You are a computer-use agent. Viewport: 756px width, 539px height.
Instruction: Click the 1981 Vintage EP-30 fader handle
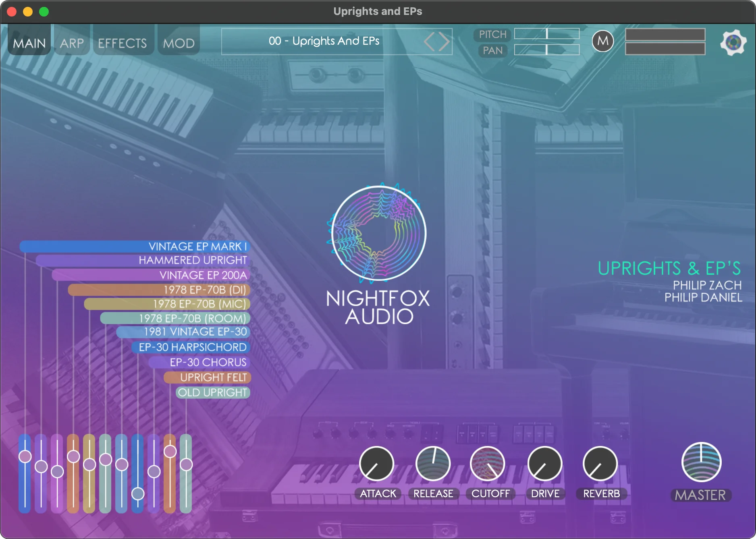[122, 464]
